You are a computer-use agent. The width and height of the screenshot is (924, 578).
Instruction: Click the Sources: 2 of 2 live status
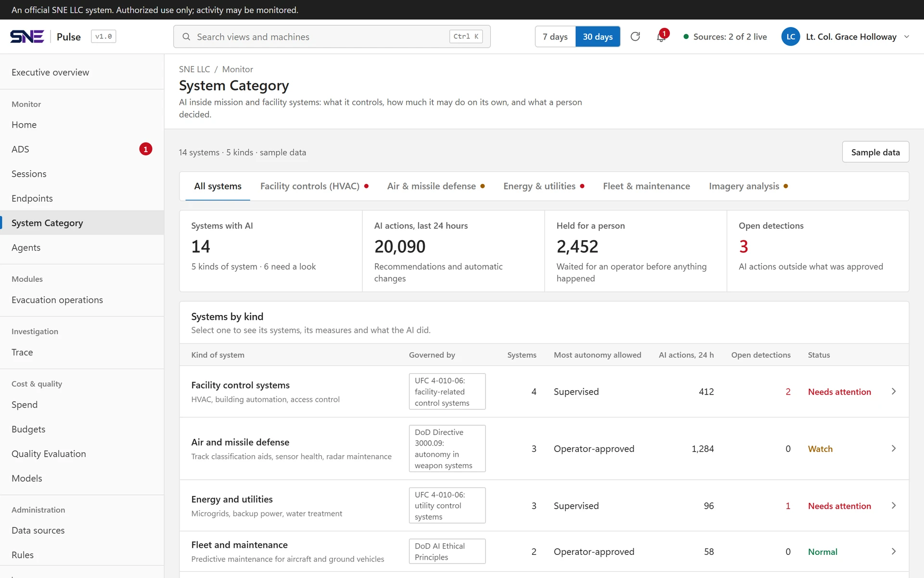point(725,37)
